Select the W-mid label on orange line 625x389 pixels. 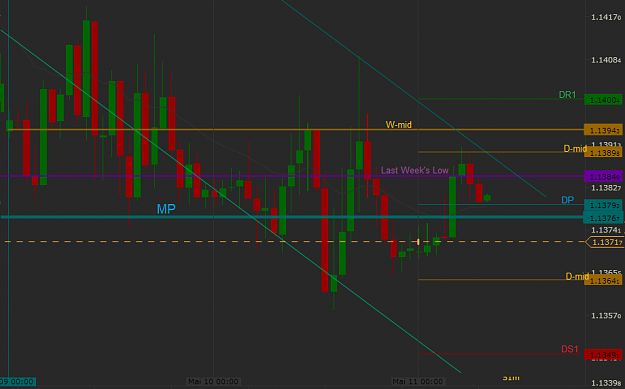click(x=399, y=125)
